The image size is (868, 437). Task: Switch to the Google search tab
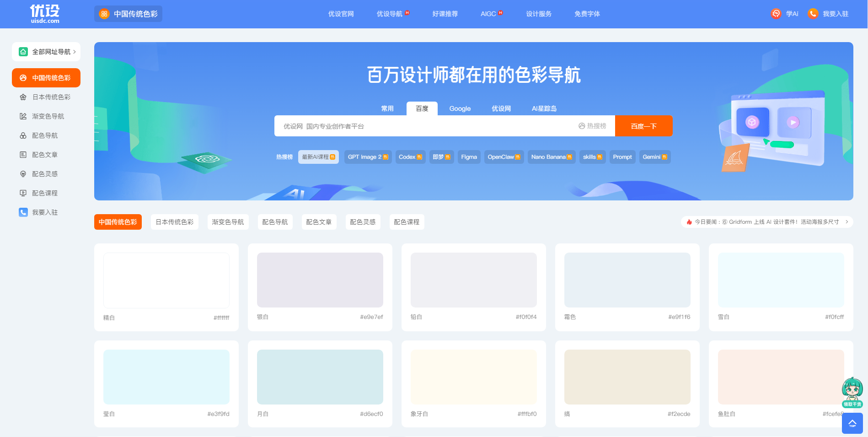point(460,108)
